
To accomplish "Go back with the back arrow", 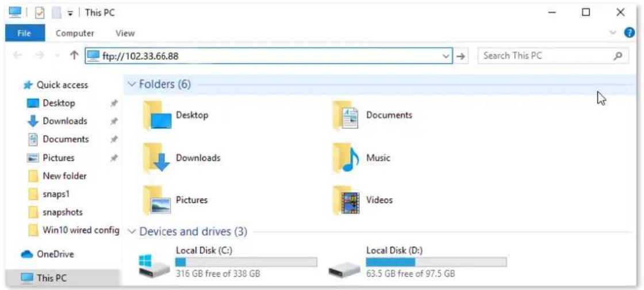I will 18,56.
